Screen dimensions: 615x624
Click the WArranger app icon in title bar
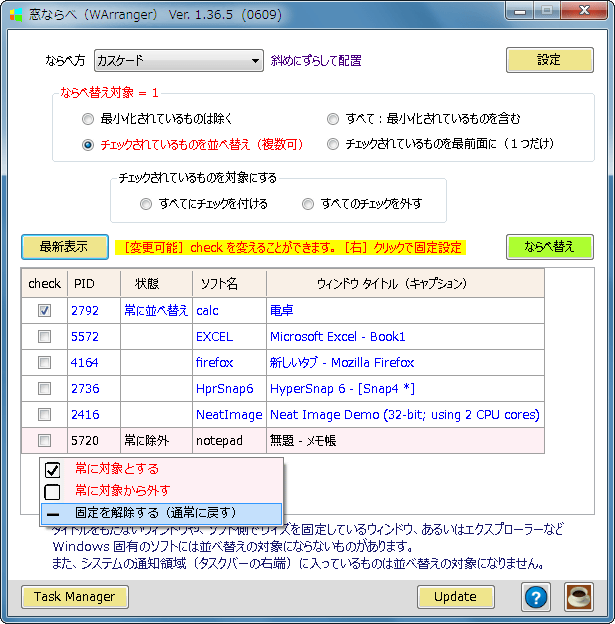(16, 15)
